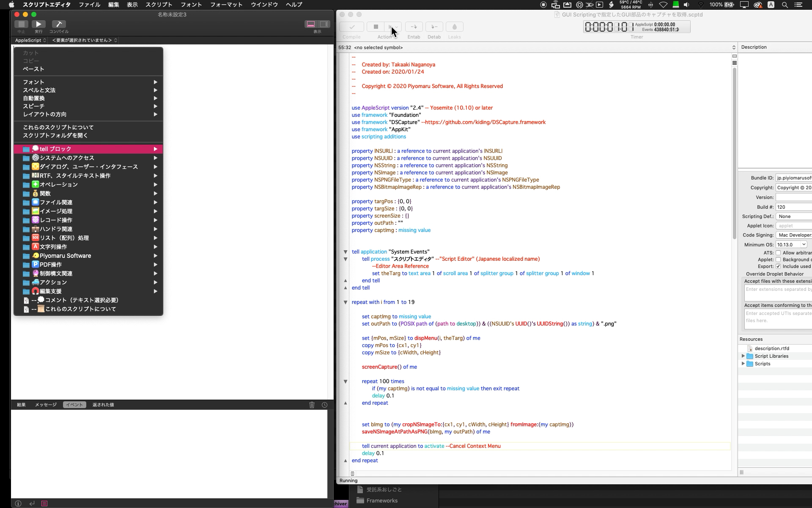Open the Apple menu

[x=11, y=5]
